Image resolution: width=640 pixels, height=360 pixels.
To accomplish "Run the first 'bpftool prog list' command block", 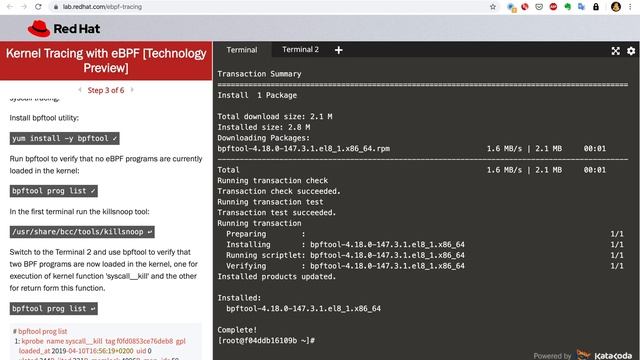I will 53,191.
